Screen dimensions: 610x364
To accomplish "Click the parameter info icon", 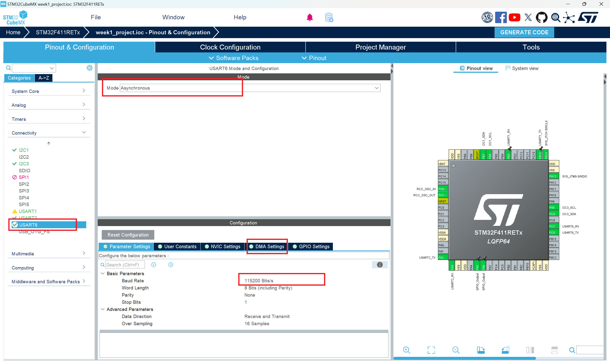I will (379, 265).
